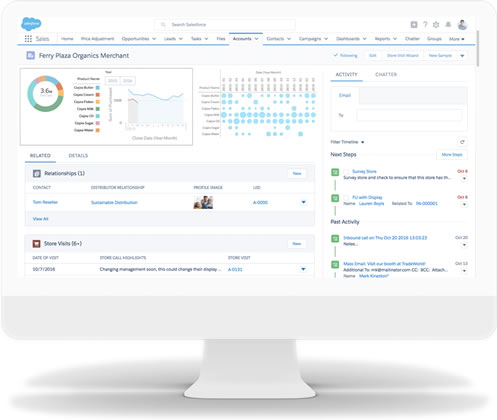Open the Opportunities tab dropdown chevron
This screenshot has width=497, height=420.
[x=154, y=39]
